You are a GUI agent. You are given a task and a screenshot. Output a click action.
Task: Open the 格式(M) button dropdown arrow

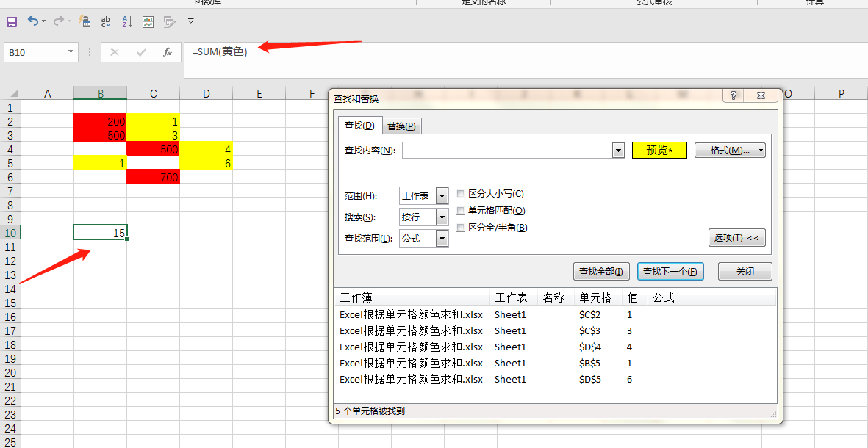click(761, 151)
